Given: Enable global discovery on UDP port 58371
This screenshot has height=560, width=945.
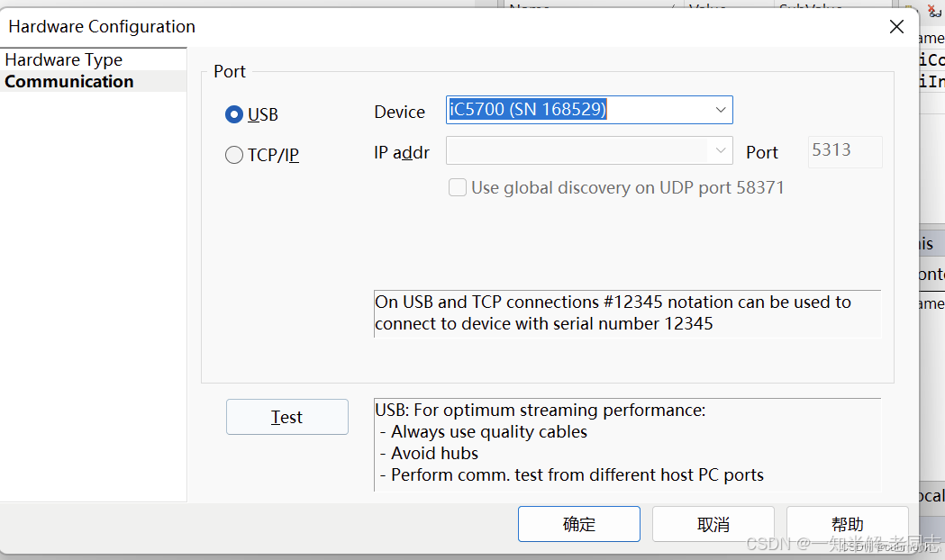Looking at the screenshot, I should [458, 187].
